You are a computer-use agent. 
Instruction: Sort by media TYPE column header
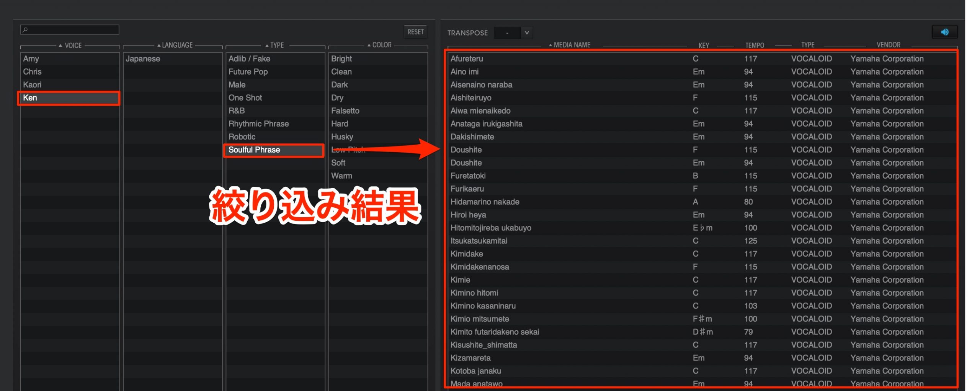[808, 45]
